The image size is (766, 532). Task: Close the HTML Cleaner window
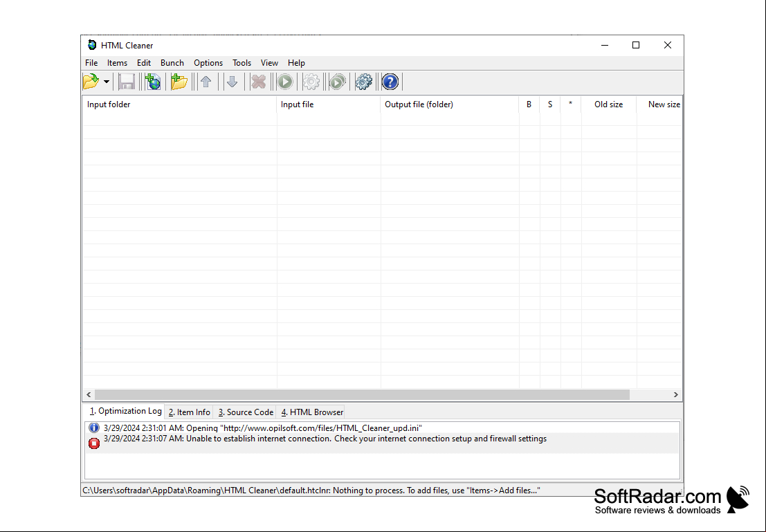point(667,45)
